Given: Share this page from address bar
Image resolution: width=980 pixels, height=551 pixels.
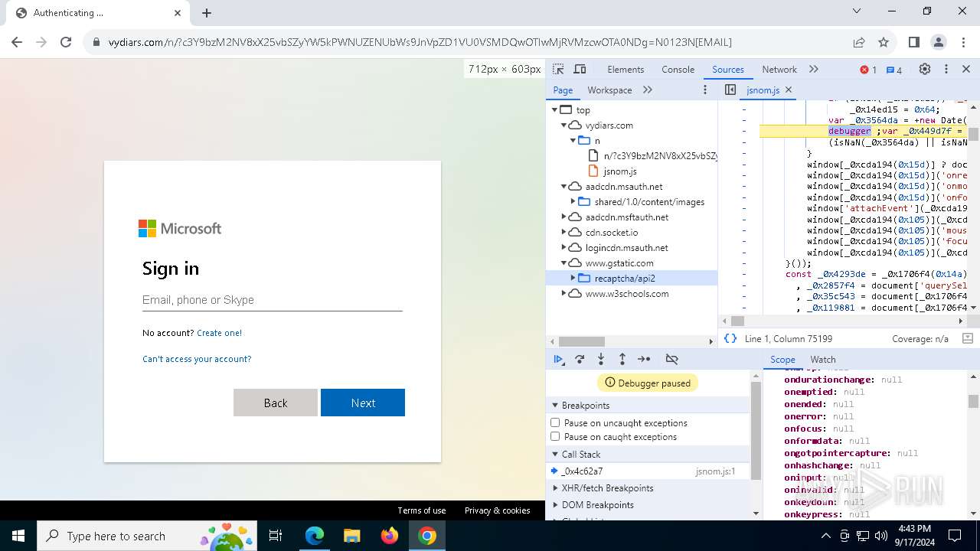Looking at the screenshot, I should point(859,42).
